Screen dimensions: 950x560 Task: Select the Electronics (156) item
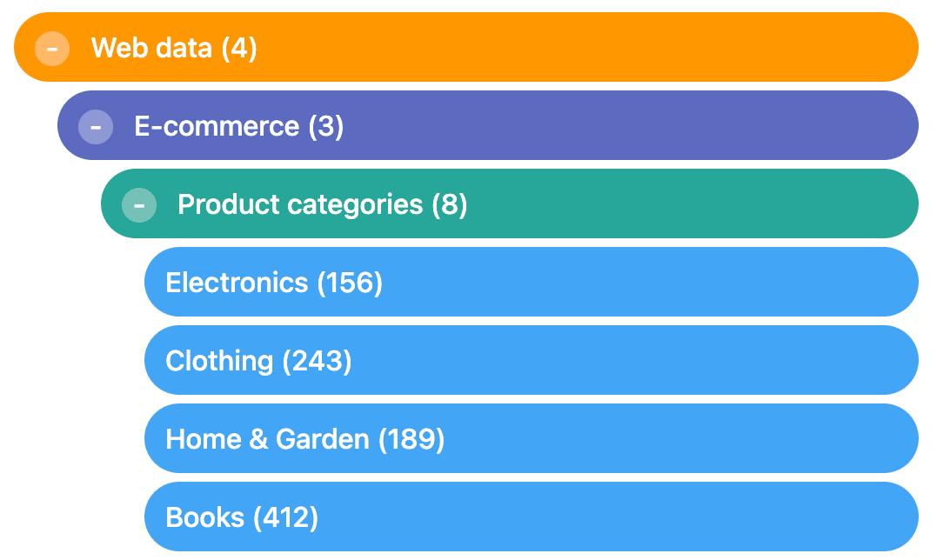(x=532, y=282)
